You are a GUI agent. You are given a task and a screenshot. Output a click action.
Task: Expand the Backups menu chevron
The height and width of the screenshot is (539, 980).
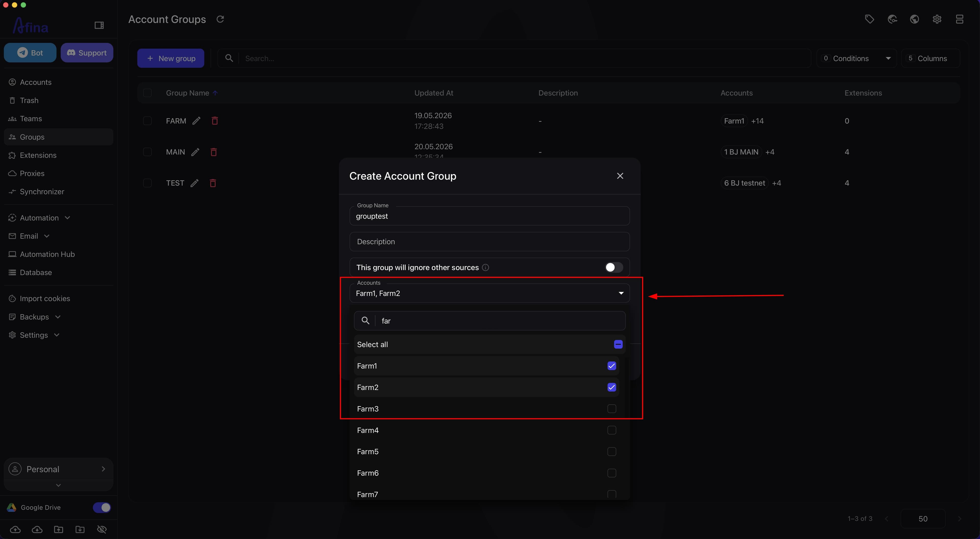coord(58,317)
